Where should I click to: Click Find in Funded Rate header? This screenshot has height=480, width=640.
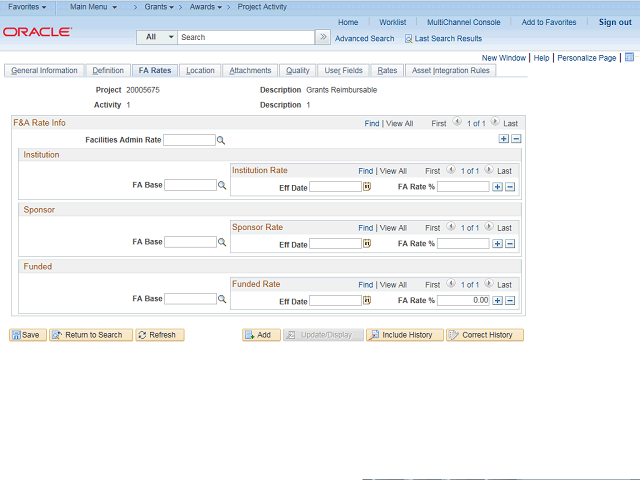point(366,285)
